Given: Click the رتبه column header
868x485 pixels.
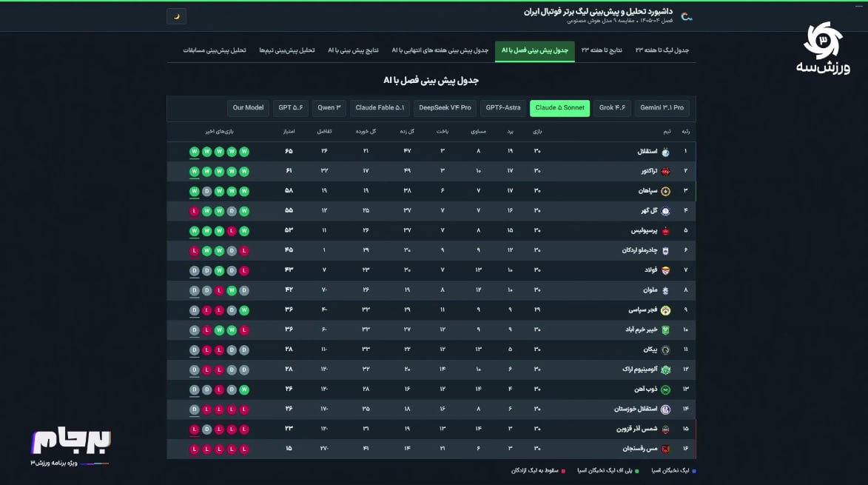Looking at the screenshot, I should tap(685, 132).
